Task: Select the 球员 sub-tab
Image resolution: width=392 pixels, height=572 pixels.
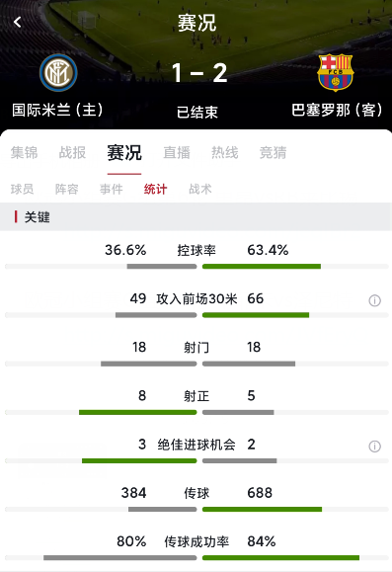Action: 22,189
